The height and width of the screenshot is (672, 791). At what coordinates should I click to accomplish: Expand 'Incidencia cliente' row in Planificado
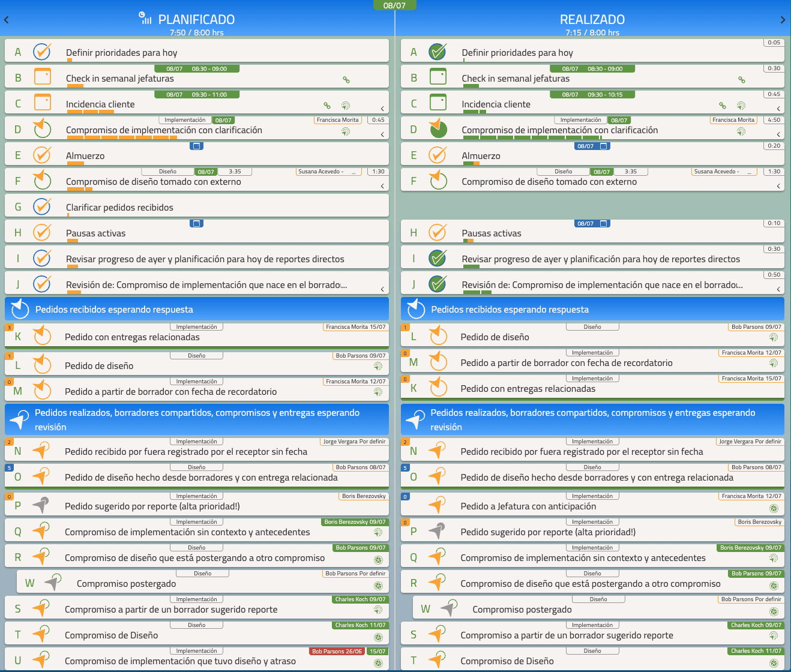tap(382, 109)
